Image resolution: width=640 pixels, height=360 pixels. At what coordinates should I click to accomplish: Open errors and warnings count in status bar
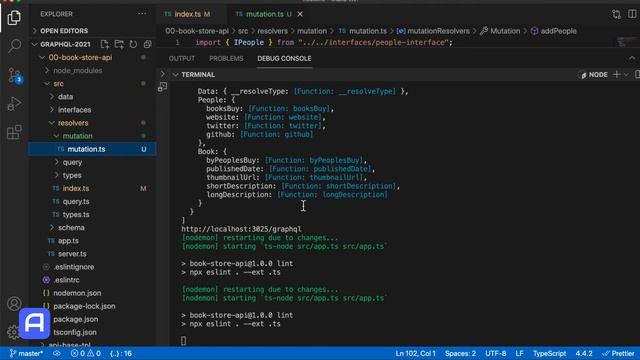coord(85,353)
